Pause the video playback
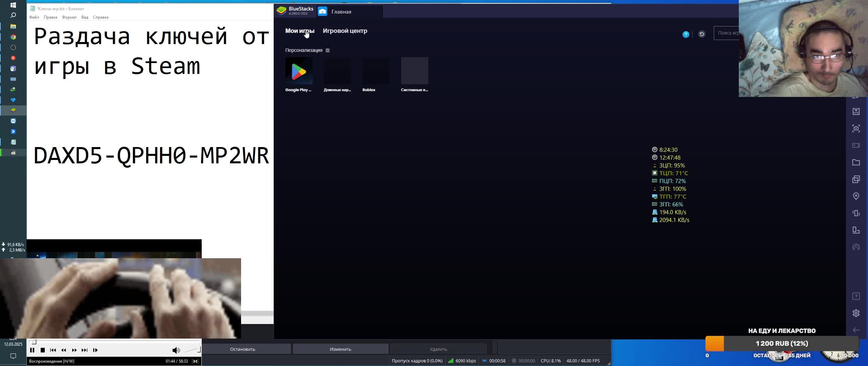 32,350
